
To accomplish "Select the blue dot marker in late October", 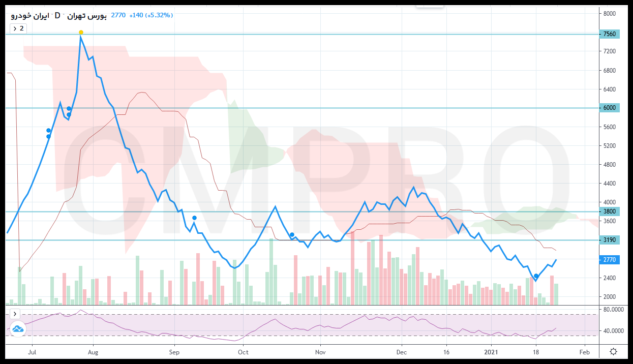I will 292,235.
